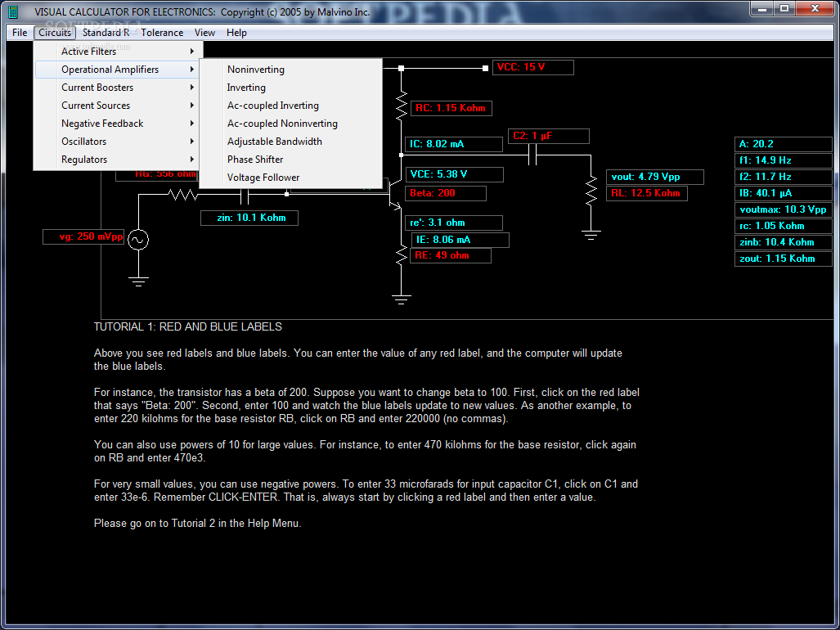
Task: Click the blue zin: 10.1 Kohm value
Action: pos(249,218)
